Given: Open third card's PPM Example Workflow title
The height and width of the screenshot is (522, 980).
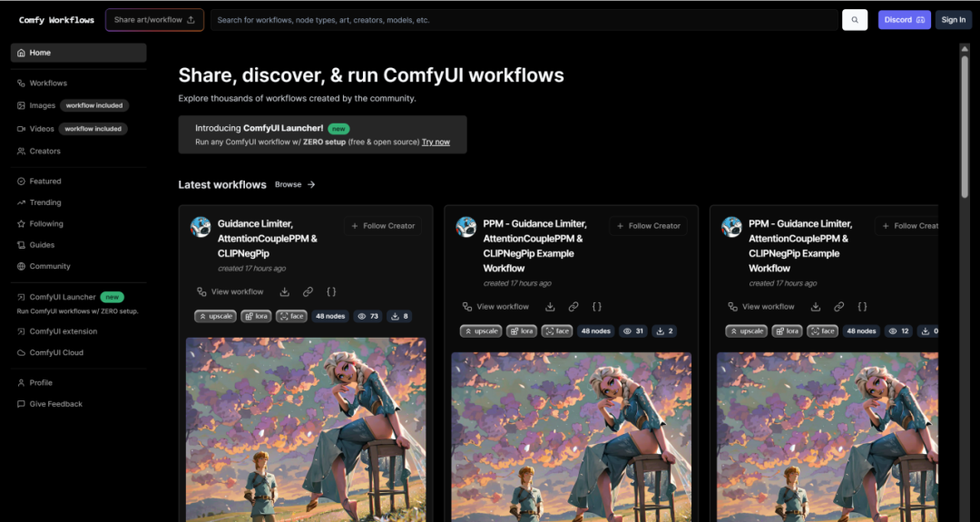Looking at the screenshot, I should 800,246.
